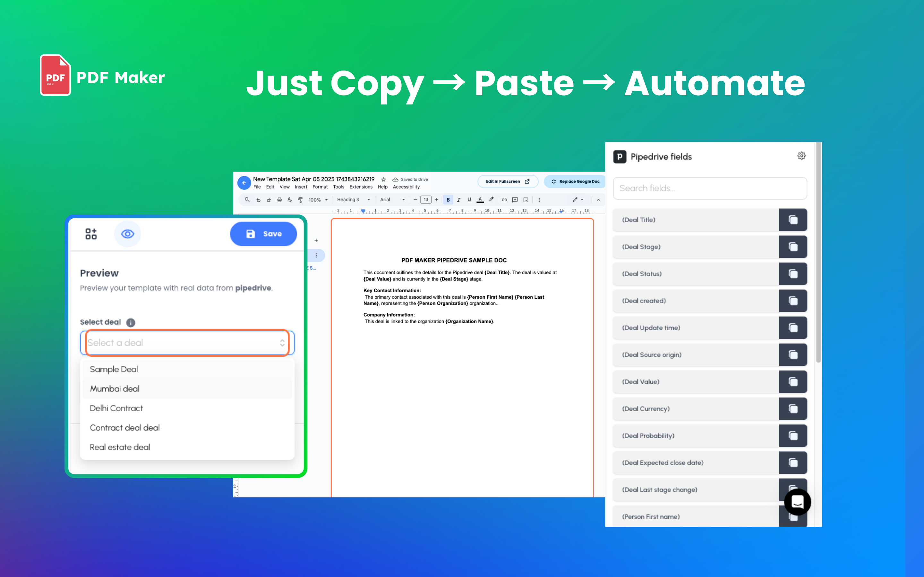Click Replace Google Doc button
Screen dimensions: 924x577
click(575, 182)
